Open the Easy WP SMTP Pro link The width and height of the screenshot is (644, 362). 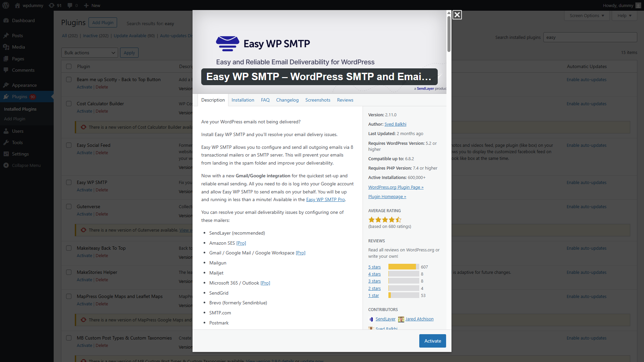[325, 199]
